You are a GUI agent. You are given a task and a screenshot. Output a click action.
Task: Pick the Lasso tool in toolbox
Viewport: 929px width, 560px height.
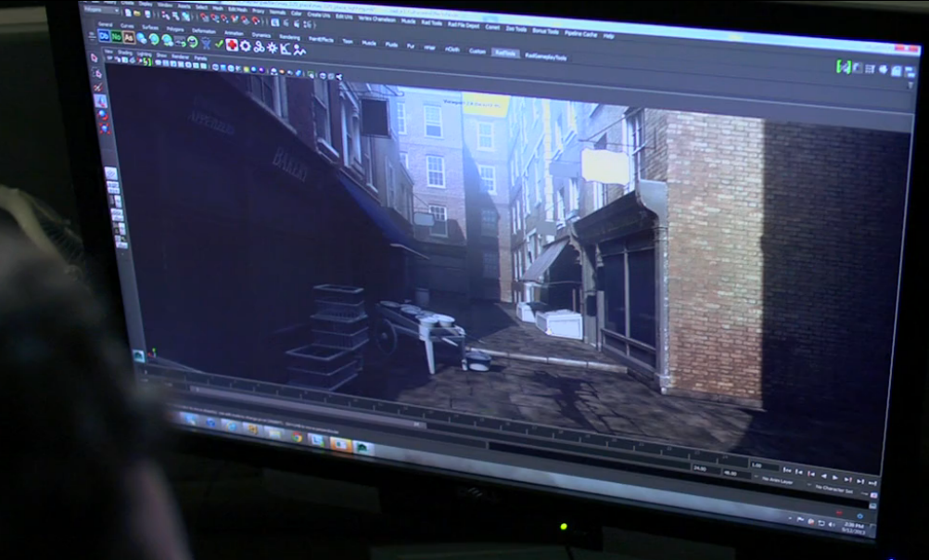(x=96, y=73)
